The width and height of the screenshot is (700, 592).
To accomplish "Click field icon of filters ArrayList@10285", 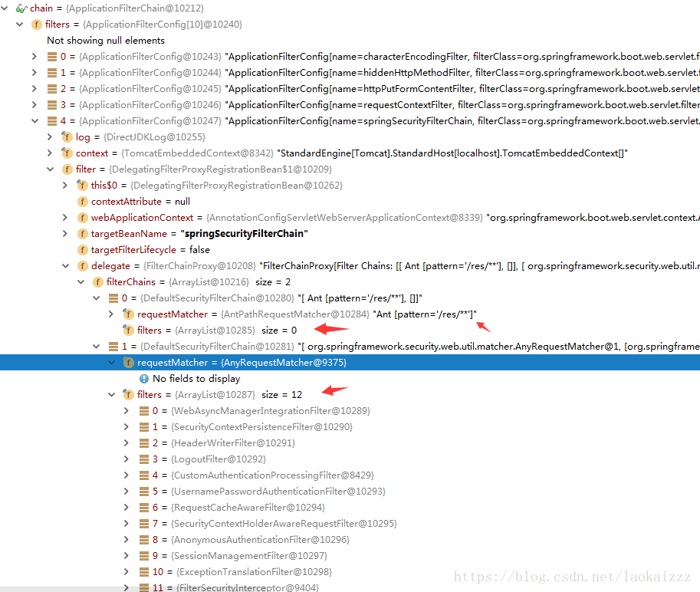I will (128, 330).
